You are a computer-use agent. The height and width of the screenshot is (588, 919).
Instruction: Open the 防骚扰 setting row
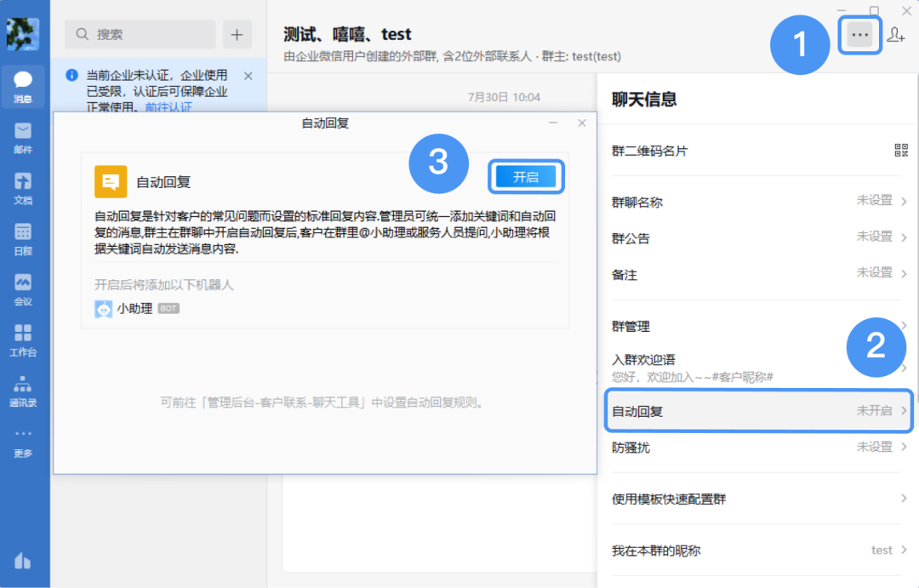click(x=759, y=448)
